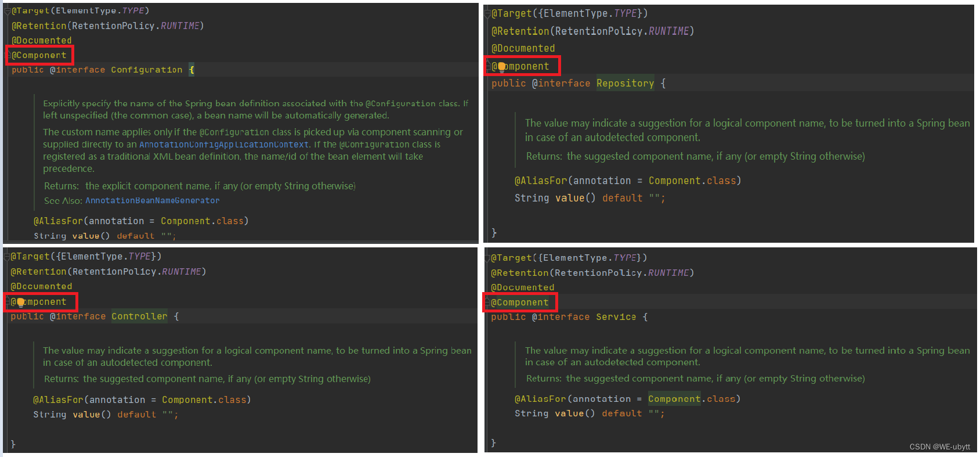
Task: Click the lightbulb on Repository's @Component line
Action: click(x=502, y=67)
